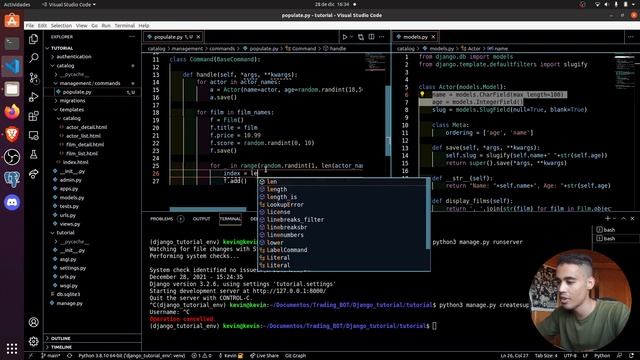Open Discord from the dock
Screen dimensions: 640x360
(x=12, y=202)
